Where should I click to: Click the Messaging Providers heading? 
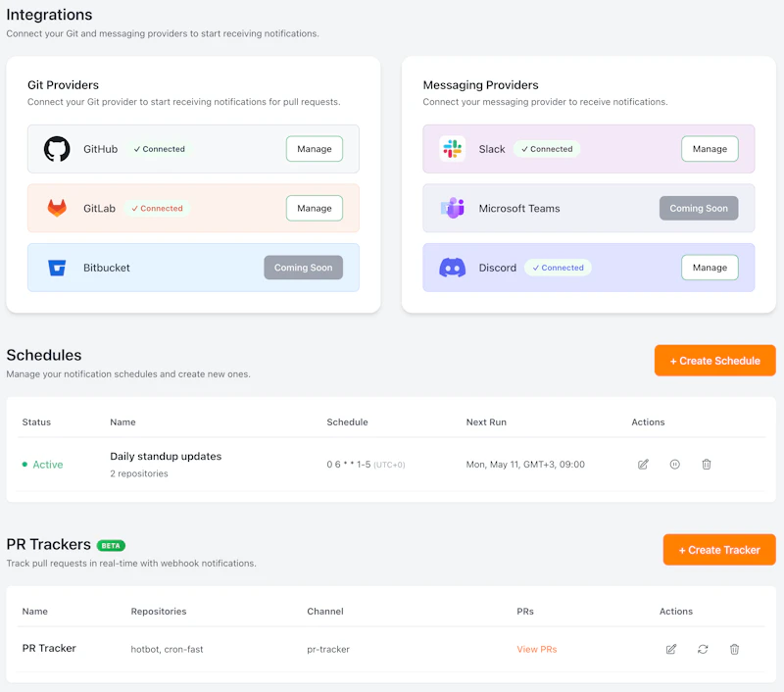480,85
